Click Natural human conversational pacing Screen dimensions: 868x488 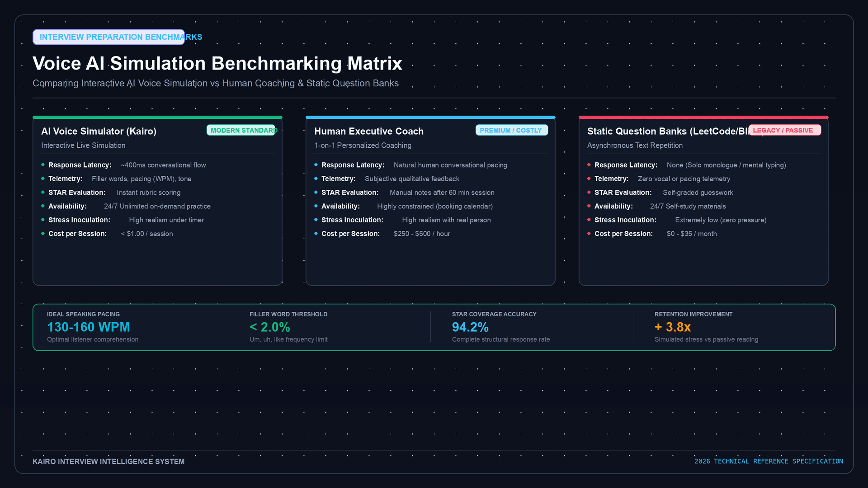(450, 165)
